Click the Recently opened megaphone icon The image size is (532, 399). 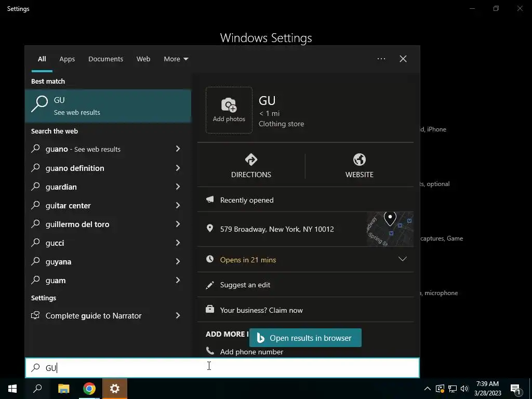click(210, 199)
